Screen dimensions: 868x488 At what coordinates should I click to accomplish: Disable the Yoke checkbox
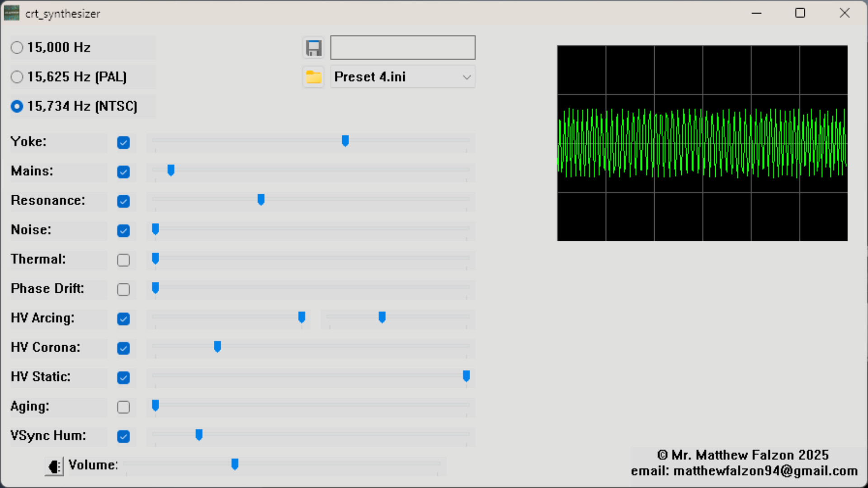tap(123, 142)
